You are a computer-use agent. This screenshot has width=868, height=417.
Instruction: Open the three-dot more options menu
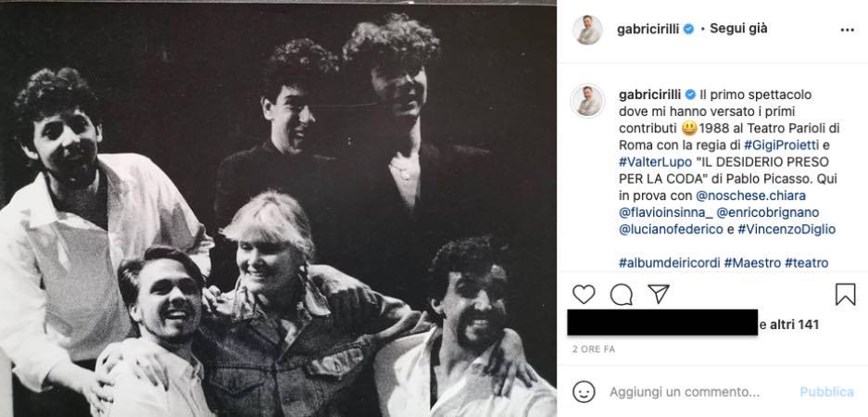tap(847, 30)
